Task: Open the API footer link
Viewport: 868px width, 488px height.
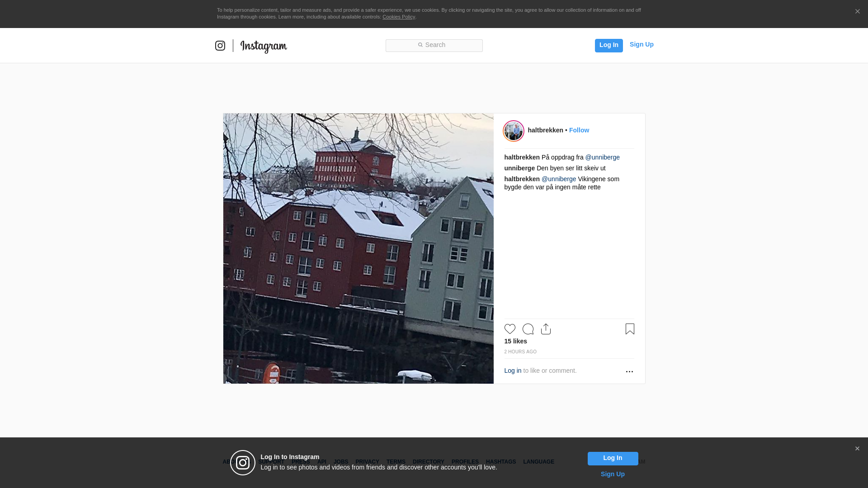Action: click(x=322, y=462)
